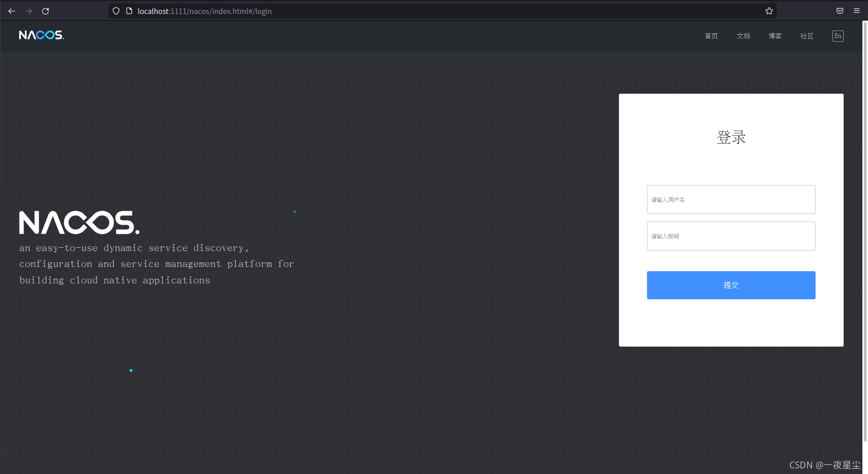Click the browser forward arrow
Viewport: 868px width, 474px height.
click(29, 11)
